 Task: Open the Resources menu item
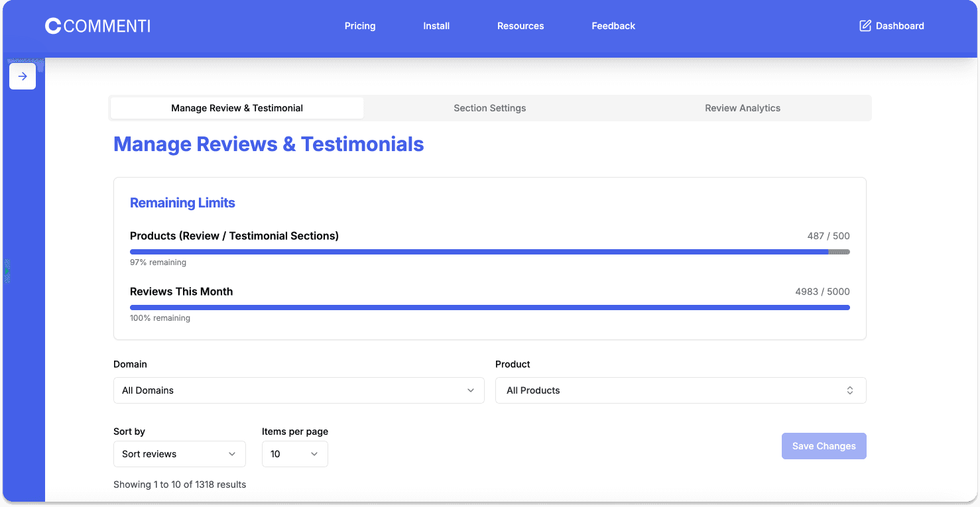(x=521, y=26)
